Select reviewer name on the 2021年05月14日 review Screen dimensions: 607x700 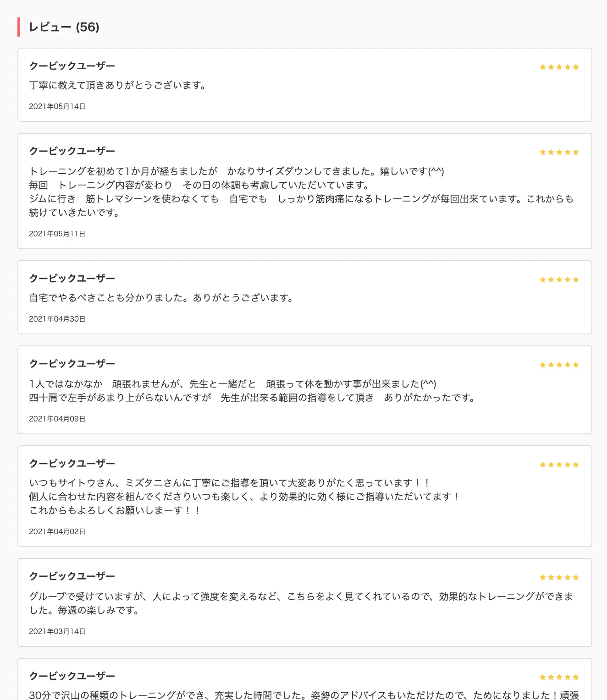(x=72, y=66)
